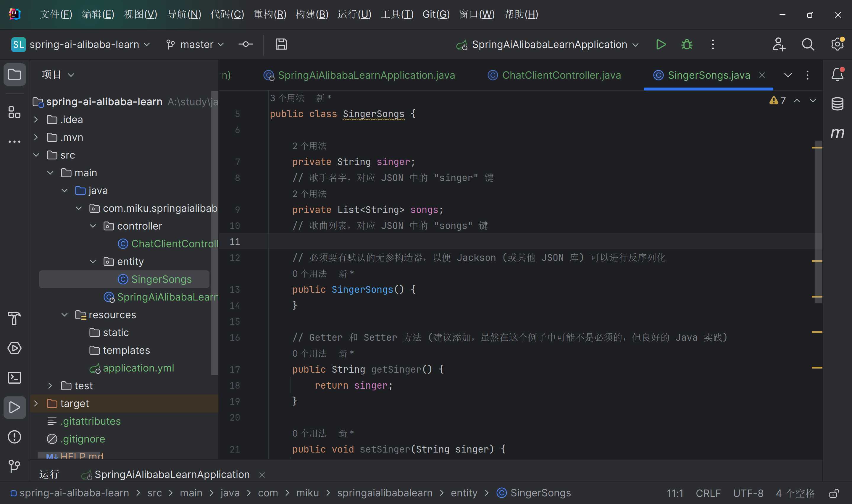Viewport: 852px width, 504px height.
Task: Open Search Everywhere magnifier
Action: click(808, 44)
